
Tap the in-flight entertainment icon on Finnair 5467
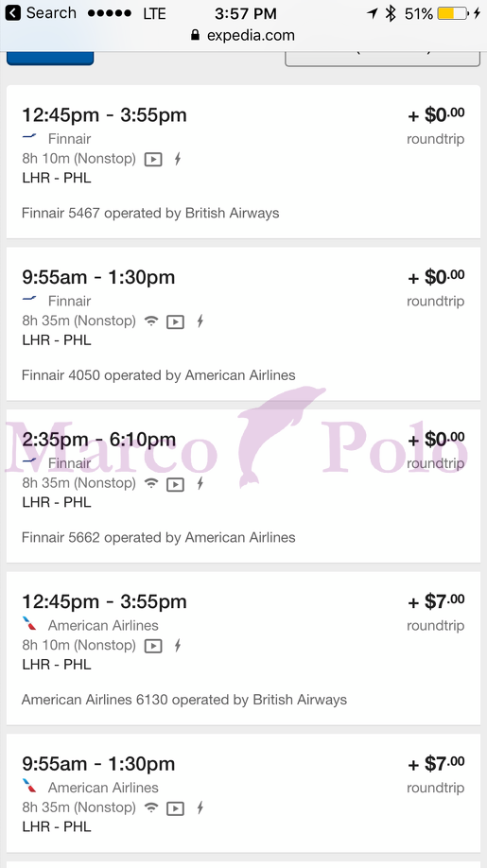[x=153, y=160]
